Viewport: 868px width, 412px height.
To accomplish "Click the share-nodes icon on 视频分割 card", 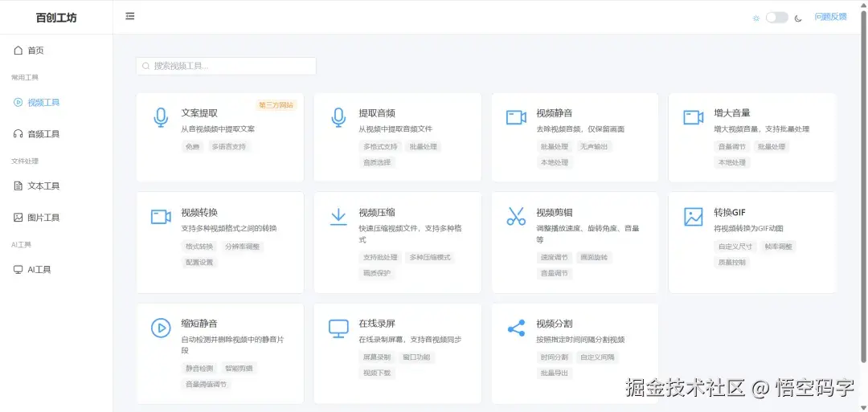I will [516, 328].
